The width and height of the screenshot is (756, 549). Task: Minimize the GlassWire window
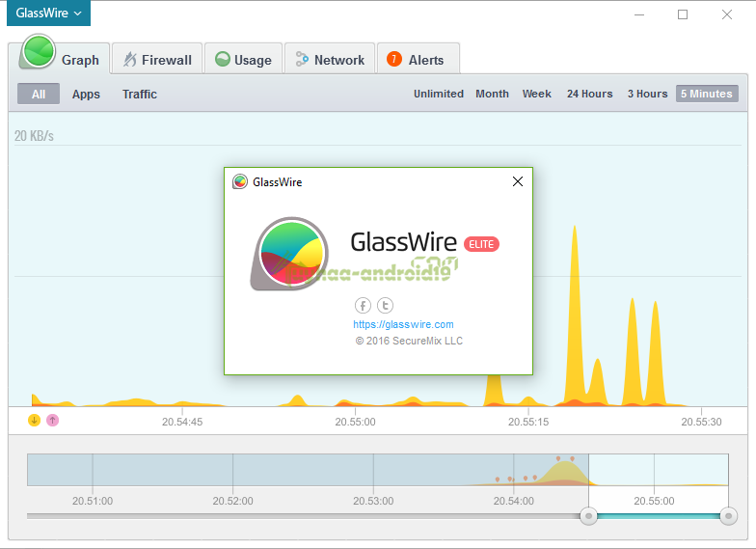639,14
